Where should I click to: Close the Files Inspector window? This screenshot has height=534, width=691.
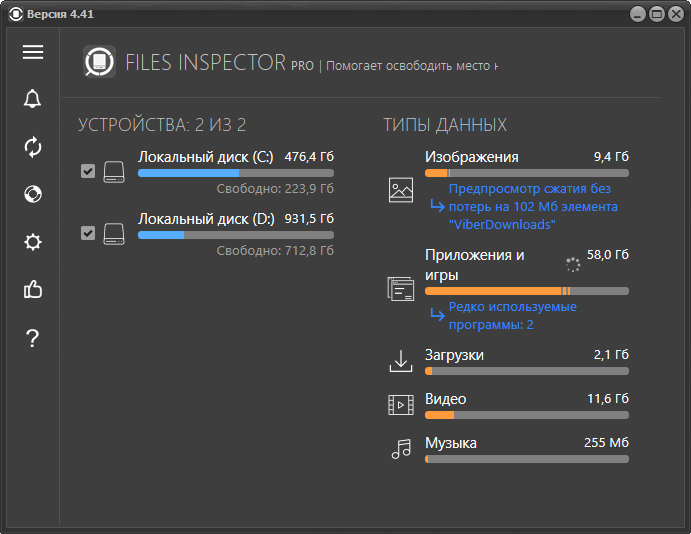tap(676, 15)
